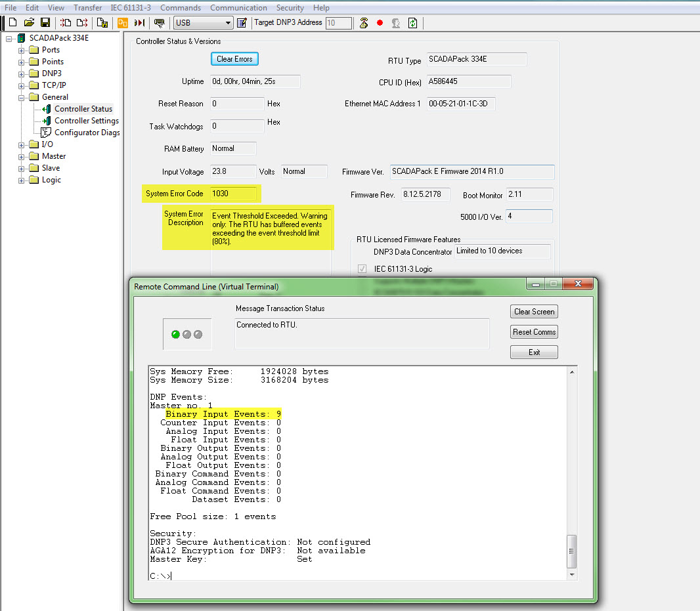Open the command line terminal keyboard icon

(x=159, y=23)
